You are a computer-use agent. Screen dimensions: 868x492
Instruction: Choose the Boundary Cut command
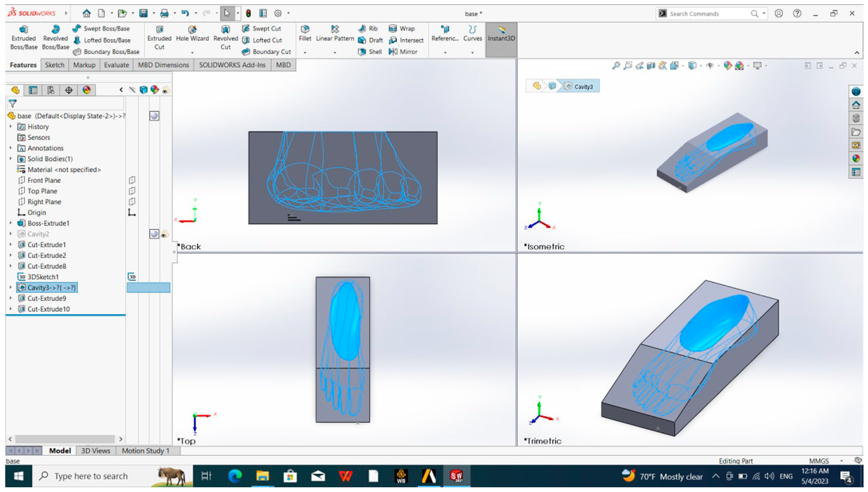point(266,52)
